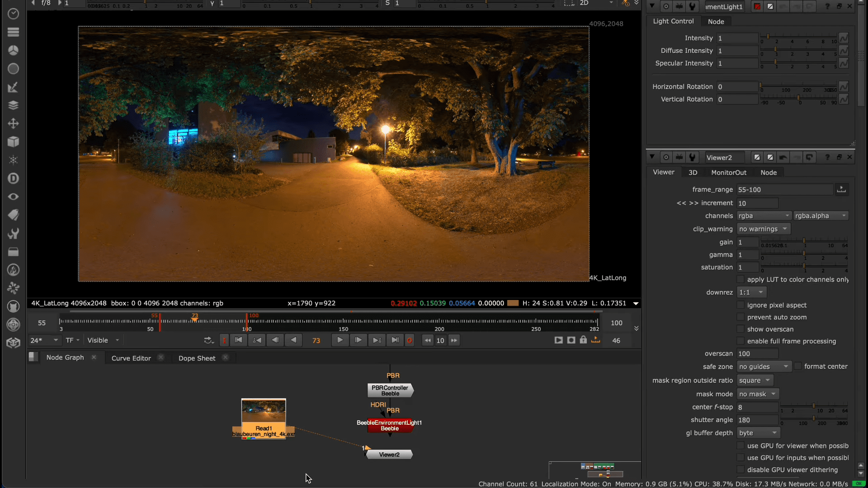The image size is (868, 488).
Task: Click the animation curve icon for Specular Intensity
Action: [844, 63]
